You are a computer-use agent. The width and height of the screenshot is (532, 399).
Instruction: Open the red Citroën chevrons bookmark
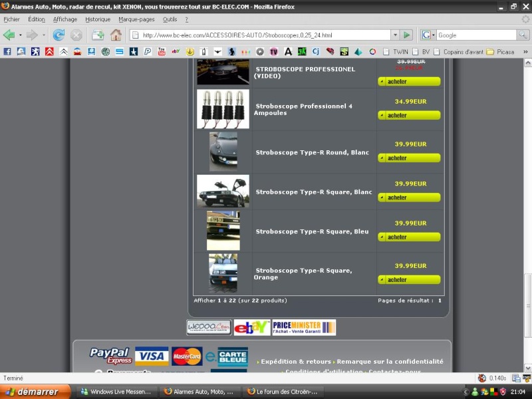tap(49, 52)
